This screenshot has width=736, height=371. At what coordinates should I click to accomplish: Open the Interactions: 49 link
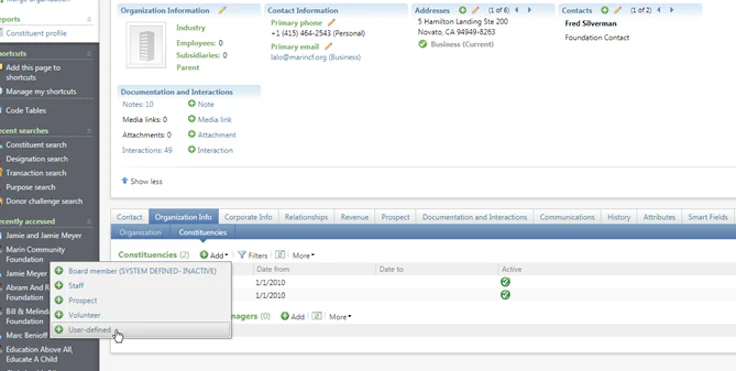[x=147, y=150]
